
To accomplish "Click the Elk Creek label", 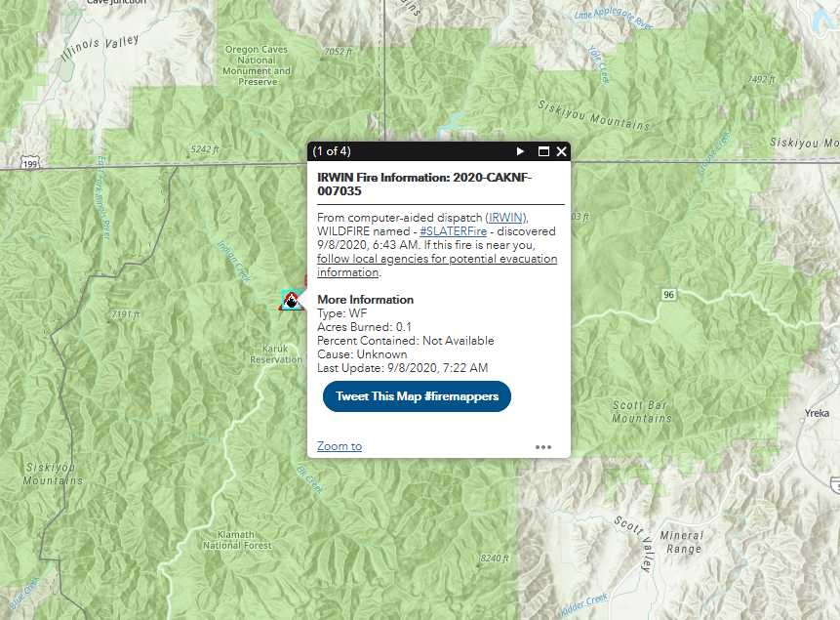I will (x=310, y=479).
